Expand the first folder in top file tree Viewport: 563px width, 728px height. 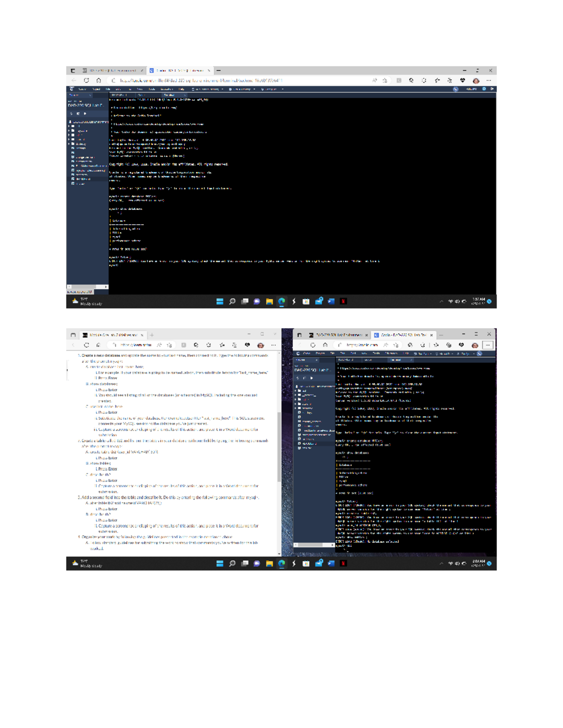pos(69,126)
